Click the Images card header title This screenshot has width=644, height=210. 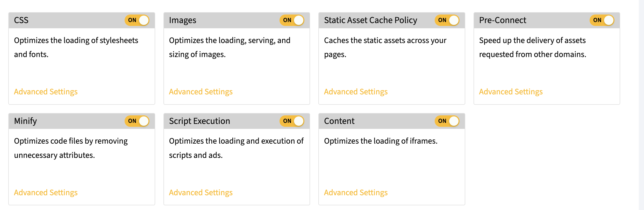click(183, 20)
